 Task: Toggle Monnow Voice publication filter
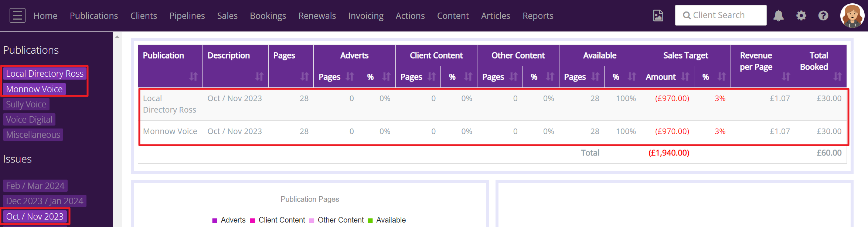tap(34, 89)
